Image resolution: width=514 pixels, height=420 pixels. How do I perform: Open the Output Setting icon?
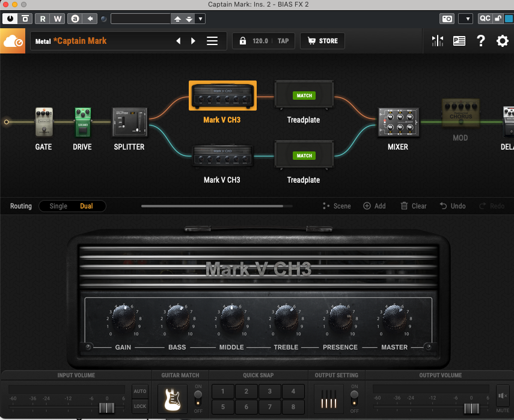[329, 399]
